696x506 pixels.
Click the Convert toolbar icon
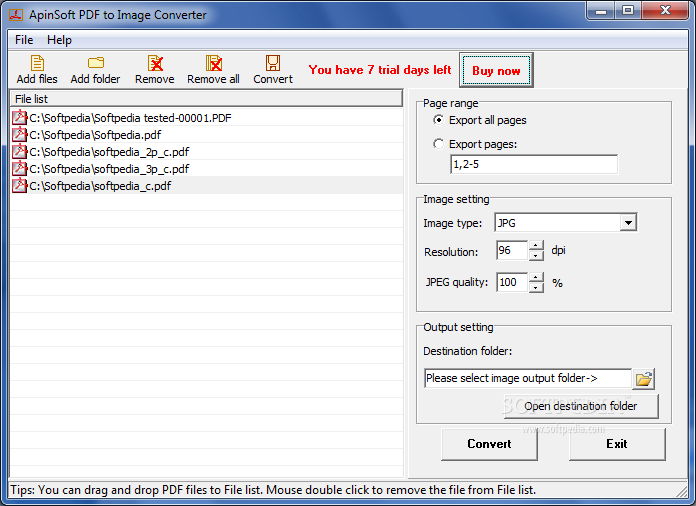tap(273, 63)
